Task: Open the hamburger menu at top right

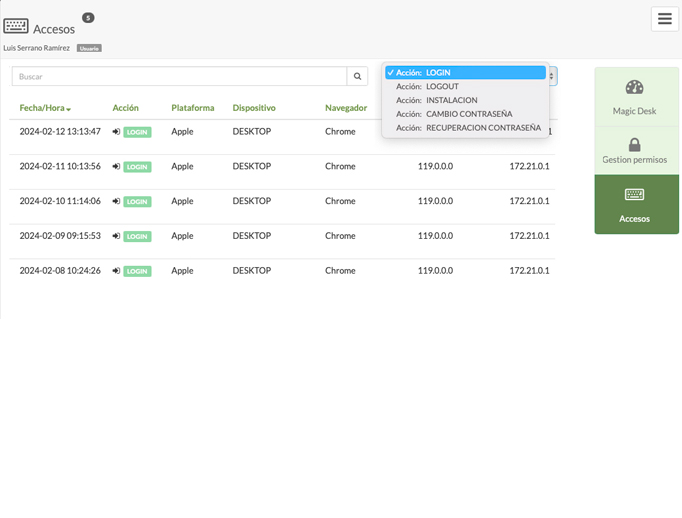Action: tap(665, 19)
